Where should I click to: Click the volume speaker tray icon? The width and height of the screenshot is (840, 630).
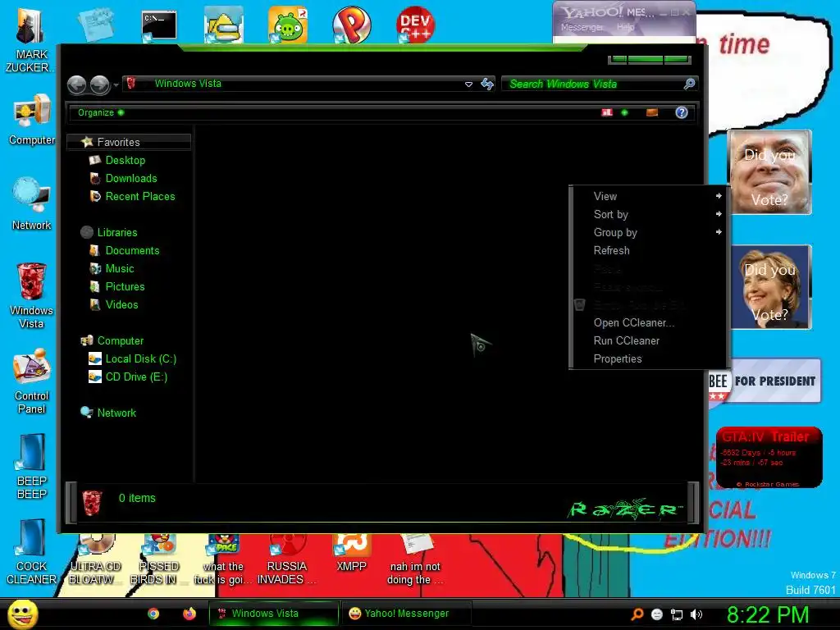(x=696, y=614)
